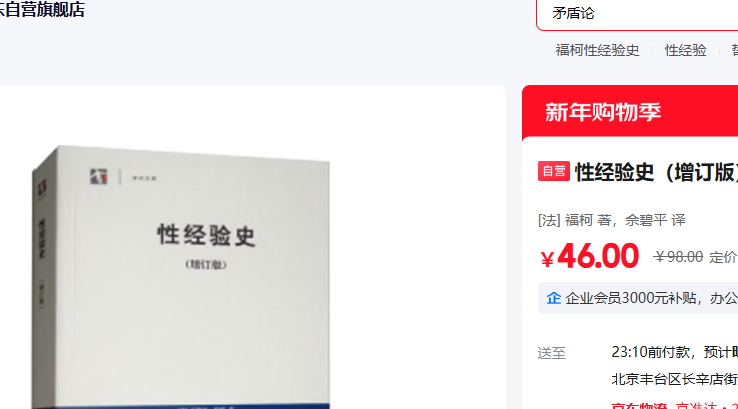
Task: Click the product title 性经验史（增订版）
Action: (x=656, y=172)
